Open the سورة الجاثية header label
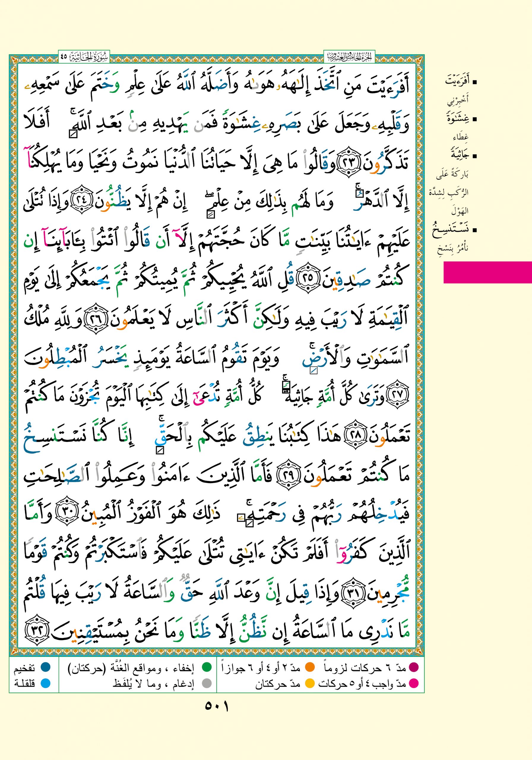This screenshot has width=532, height=760. (84, 57)
